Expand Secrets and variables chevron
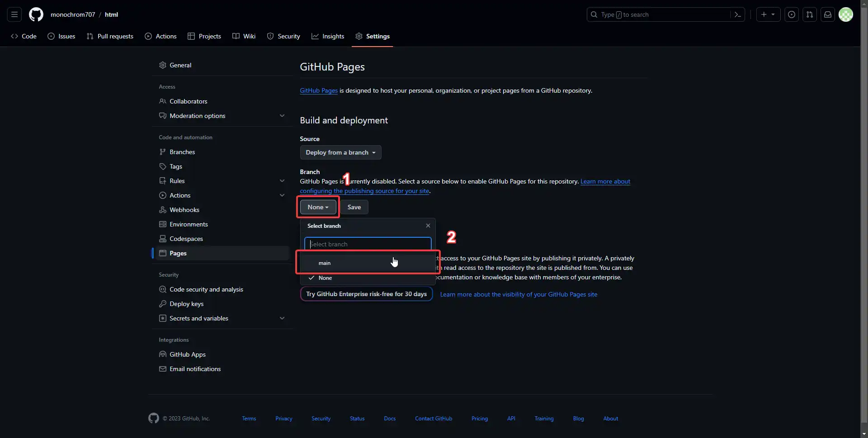 point(282,318)
